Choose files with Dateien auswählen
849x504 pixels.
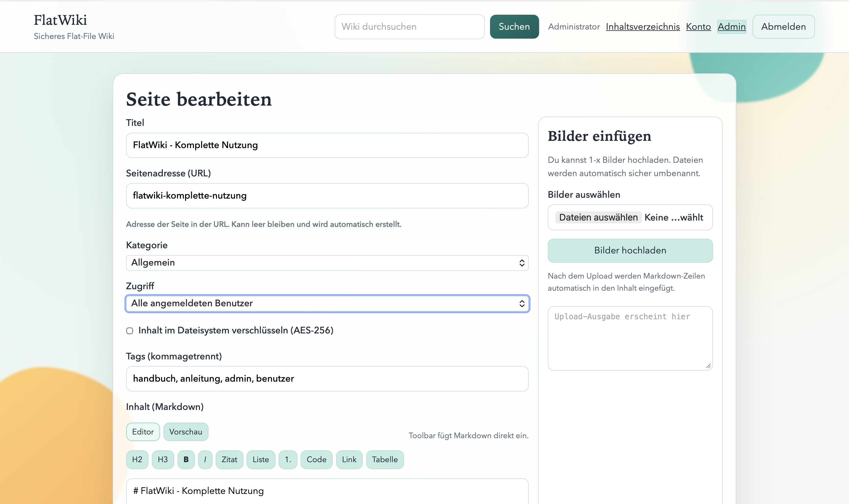(x=598, y=217)
